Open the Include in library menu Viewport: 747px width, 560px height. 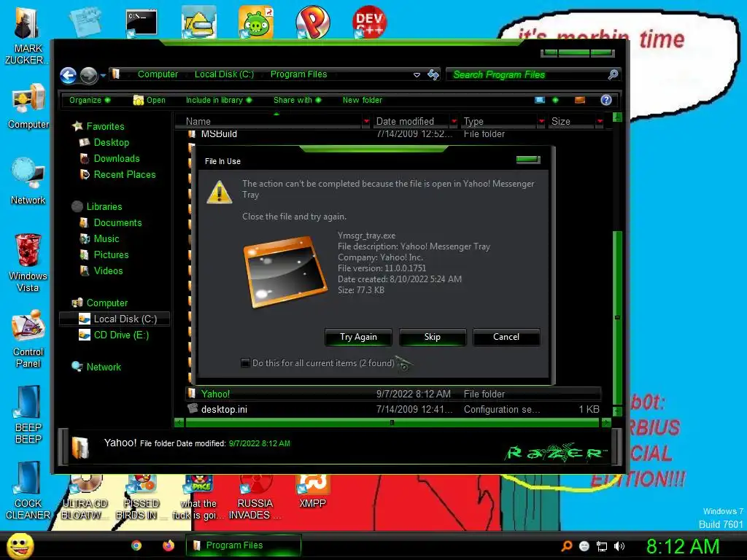219,100
